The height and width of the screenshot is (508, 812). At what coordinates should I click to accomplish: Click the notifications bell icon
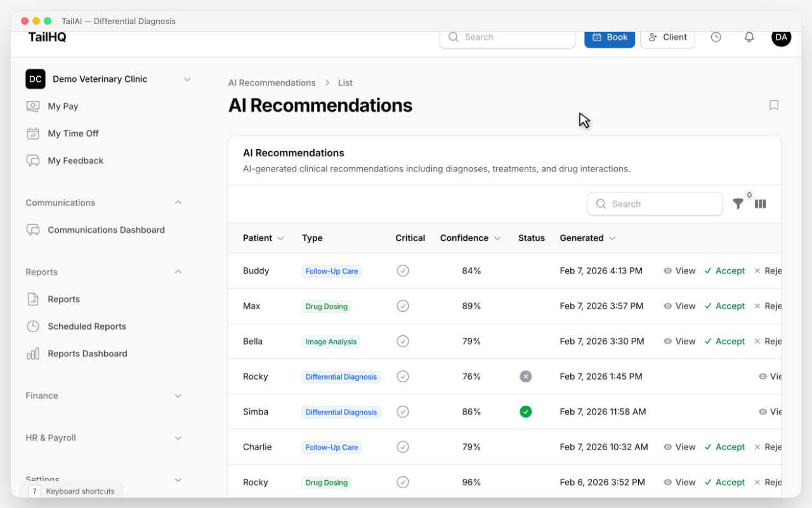pos(749,37)
